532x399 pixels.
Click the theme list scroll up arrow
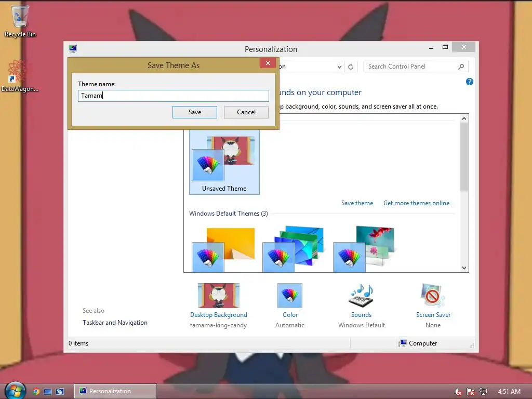[x=464, y=118]
